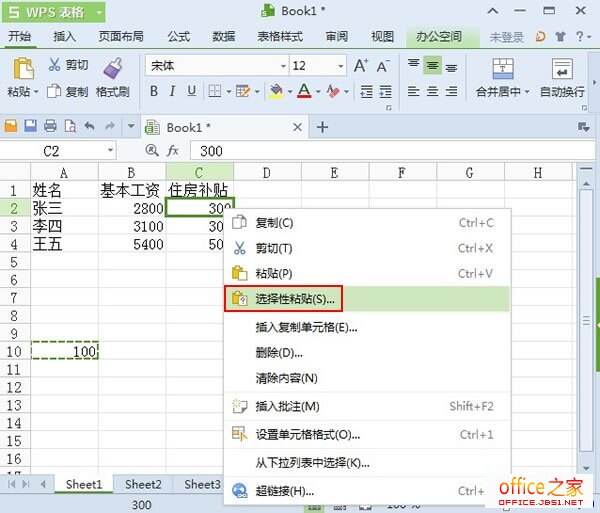This screenshot has height=513, width=600.
Task: Apply the fill color bucket
Action: [x=276, y=91]
